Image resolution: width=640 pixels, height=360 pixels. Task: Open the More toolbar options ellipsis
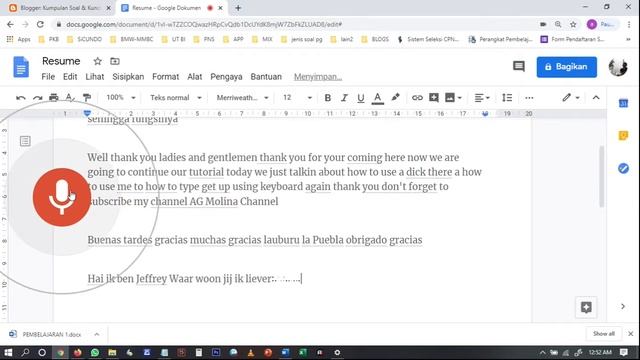click(529, 98)
